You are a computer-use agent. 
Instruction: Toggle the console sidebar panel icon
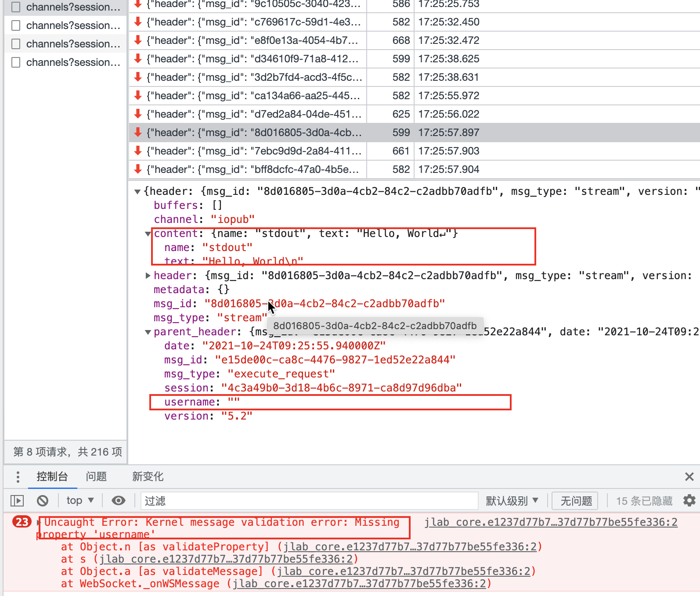coord(17,500)
